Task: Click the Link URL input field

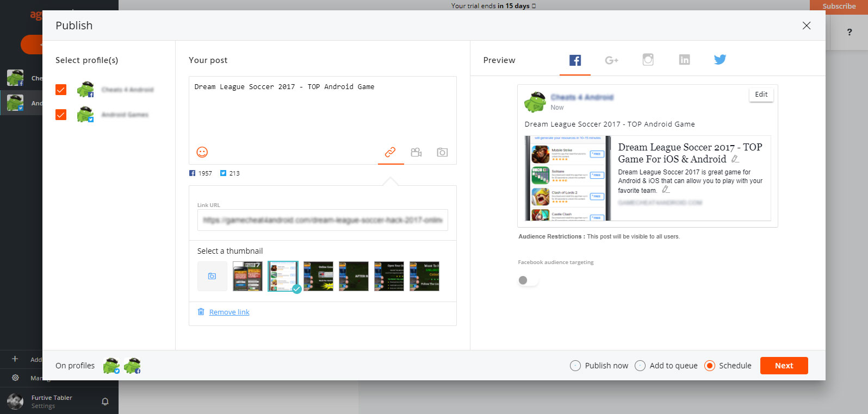Action: (323, 220)
